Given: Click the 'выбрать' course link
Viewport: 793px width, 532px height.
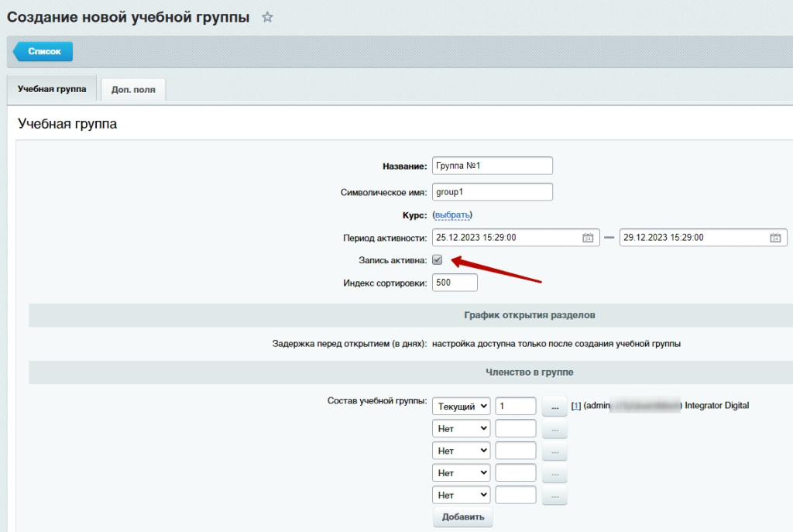Looking at the screenshot, I should (x=452, y=215).
